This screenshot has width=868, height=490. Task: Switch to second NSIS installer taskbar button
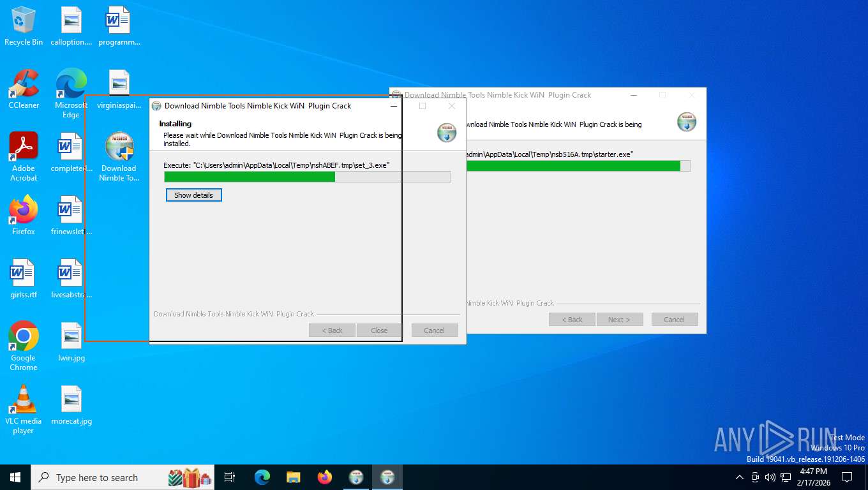[387, 477]
